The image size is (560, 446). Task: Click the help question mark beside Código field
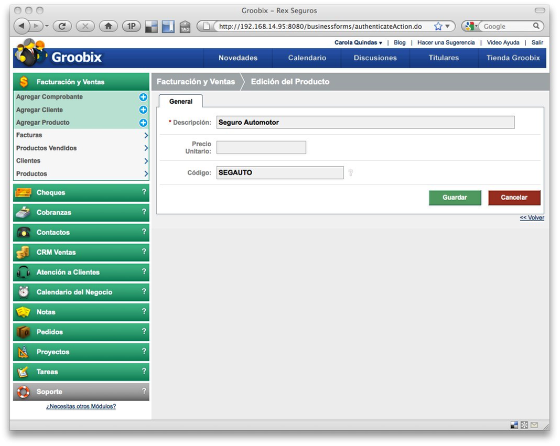pyautogui.click(x=351, y=172)
